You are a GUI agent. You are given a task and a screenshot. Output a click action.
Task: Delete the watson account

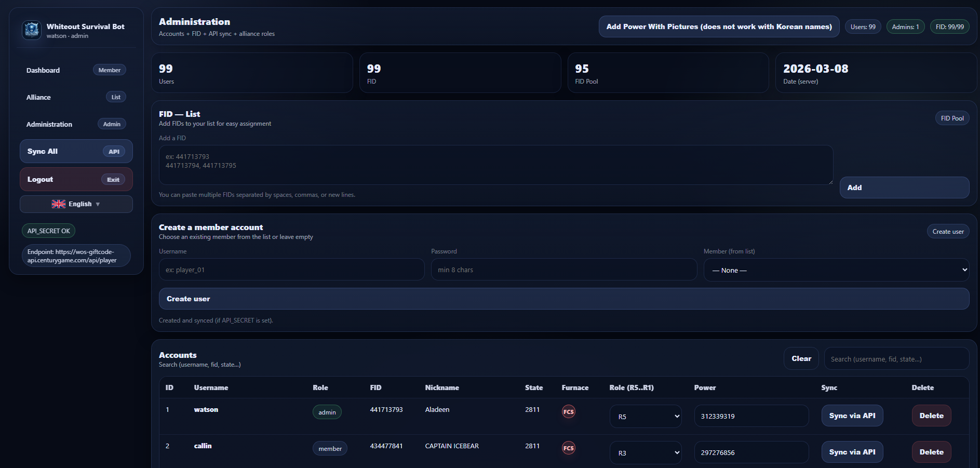click(931, 416)
